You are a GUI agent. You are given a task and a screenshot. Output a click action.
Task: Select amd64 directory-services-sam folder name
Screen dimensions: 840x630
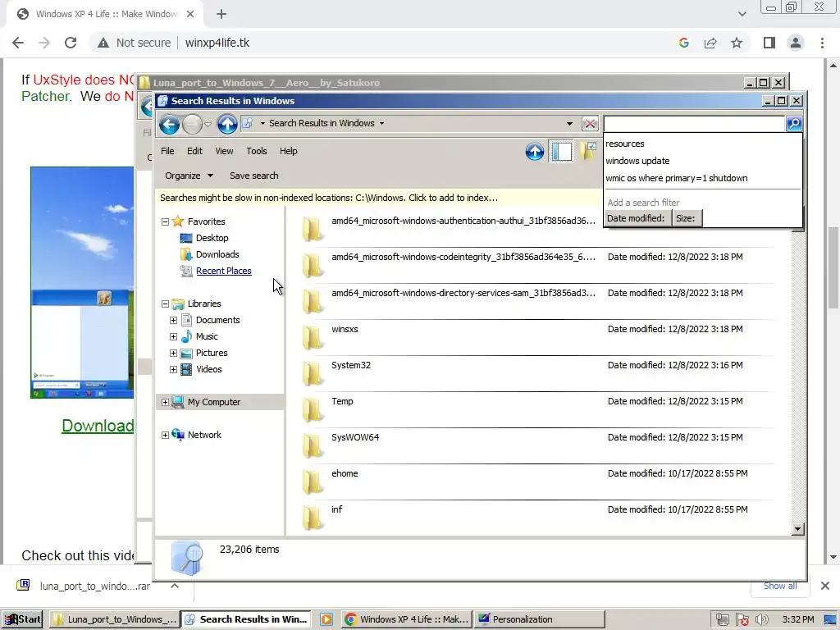click(x=463, y=293)
